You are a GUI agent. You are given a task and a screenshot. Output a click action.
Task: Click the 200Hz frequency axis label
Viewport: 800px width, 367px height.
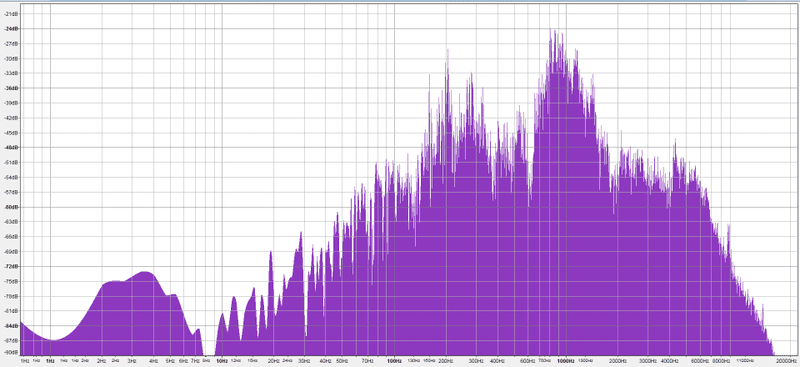pyautogui.click(x=446, y=360)
